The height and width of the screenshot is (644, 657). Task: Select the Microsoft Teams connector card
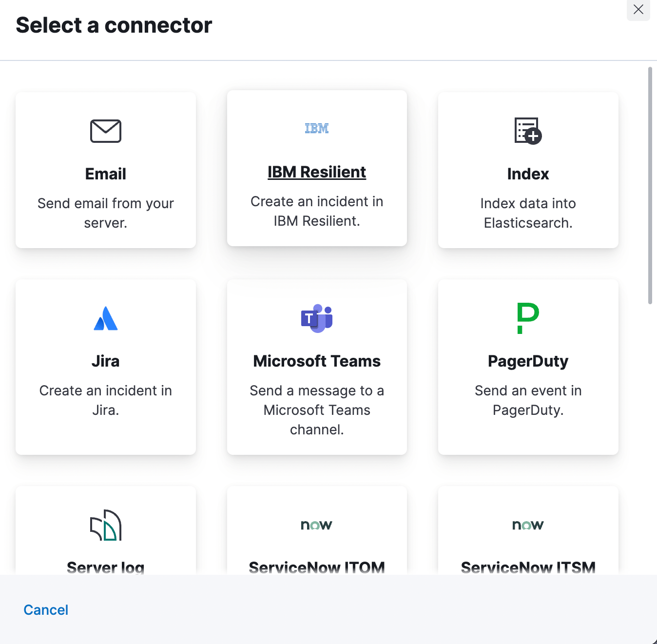[316, 367]
